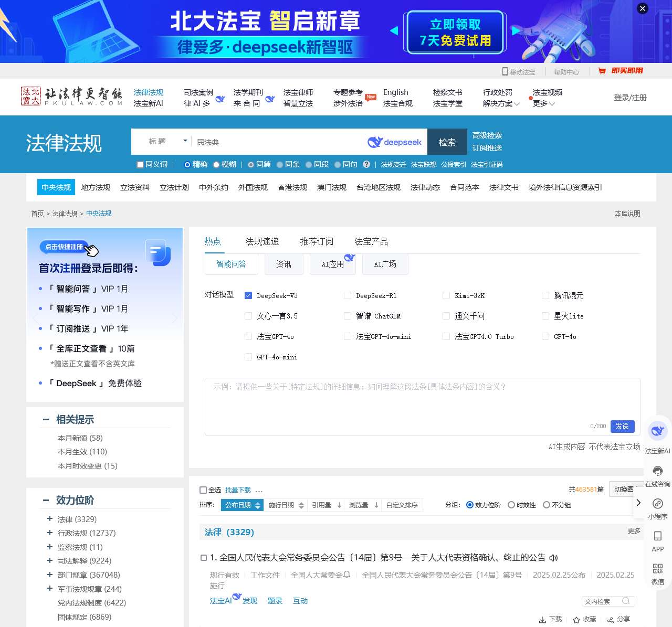Close the top banner advertisement

click(x=643, y=8)
